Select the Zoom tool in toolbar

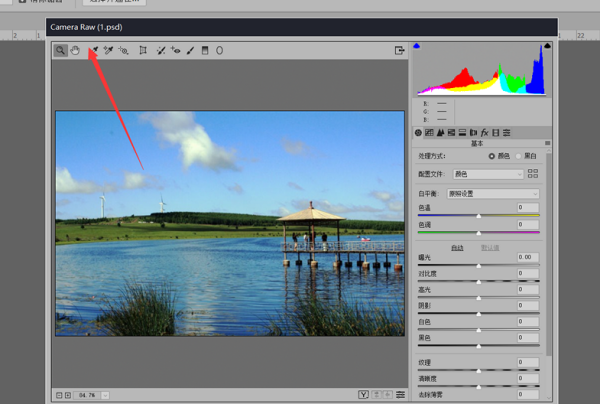(x=60, y=50)
